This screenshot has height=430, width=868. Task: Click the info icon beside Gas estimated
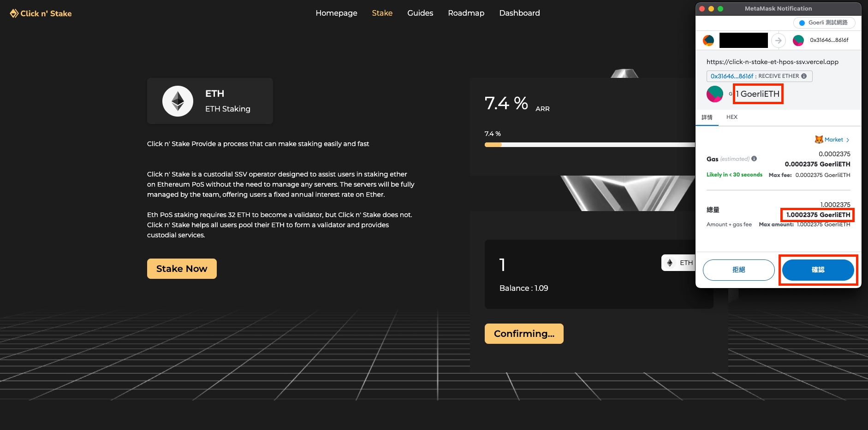(754, 159)
